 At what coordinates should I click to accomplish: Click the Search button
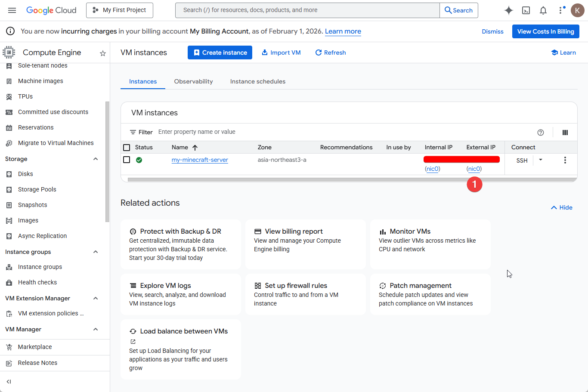pos(458,10)
